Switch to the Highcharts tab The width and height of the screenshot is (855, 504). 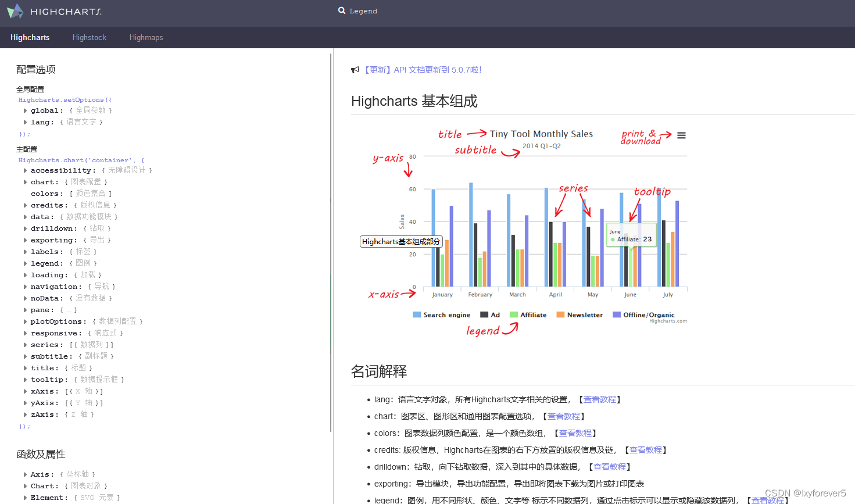(30, 37)
